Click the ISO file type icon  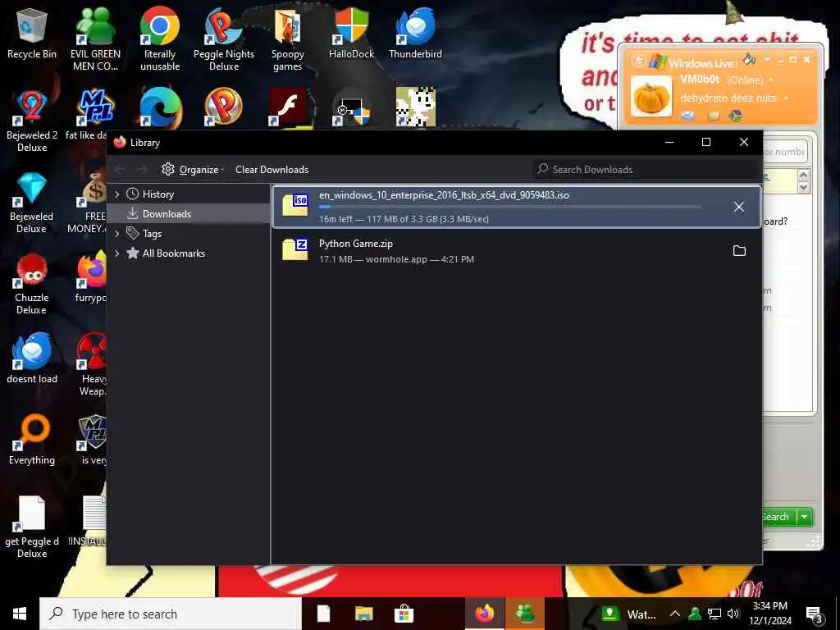(x=295, y=204)
